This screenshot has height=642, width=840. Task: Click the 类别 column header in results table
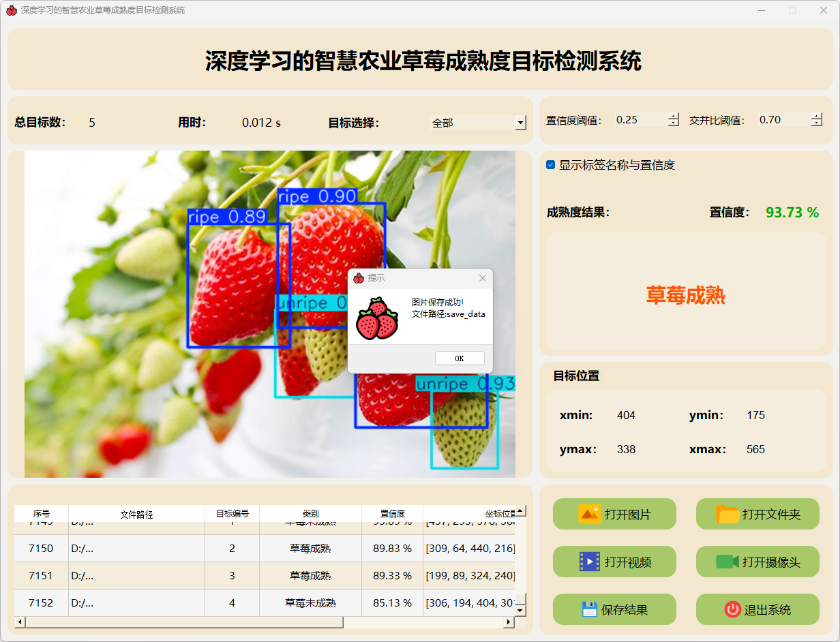pos(310,514)
